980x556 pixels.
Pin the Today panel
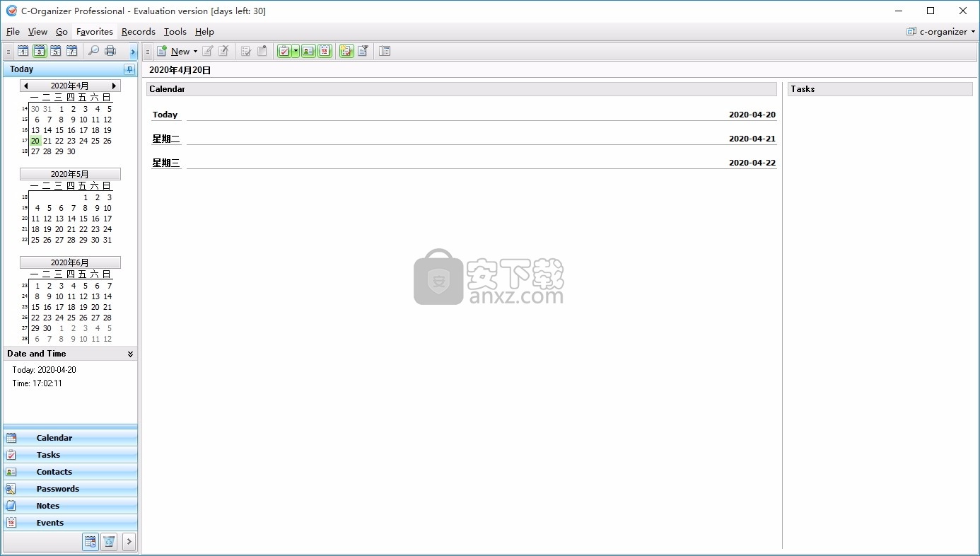tap(129, 69)
